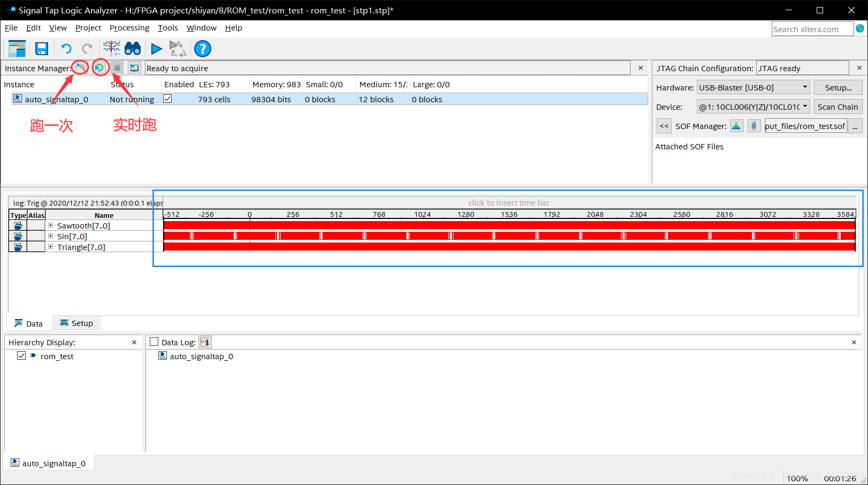Click the Sawtooth signal type icon
The height and width of the screenshot is (485, 868).
(x=18, y=225)
